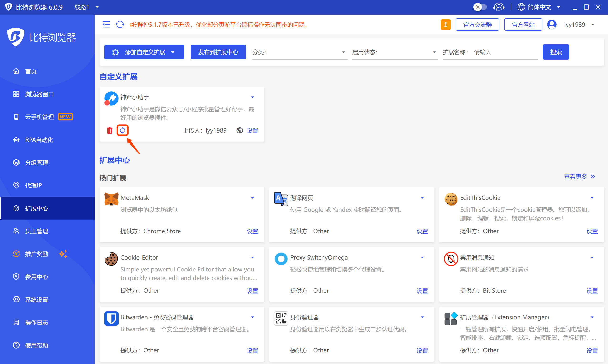Expand the 翻译网页 card dropdown arrow
This screenshot has width=608, height=364.
[422, 198]
